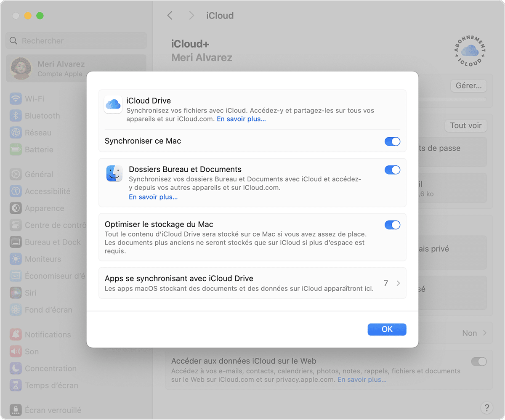The height and width of the screenshot is (420, 505).
Task: Open Accessibilité in the sidebar
Action: point(47,191)
